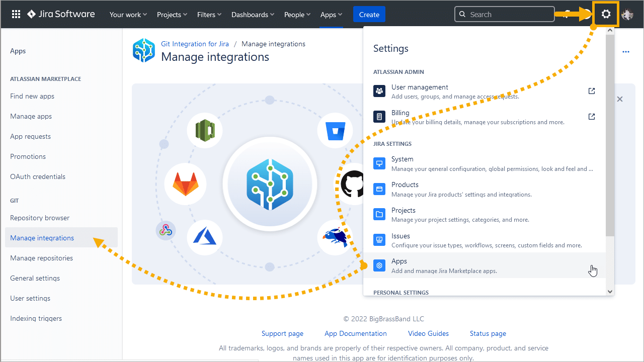
Task: Open Billing external link icon
Action: point(592,117)
